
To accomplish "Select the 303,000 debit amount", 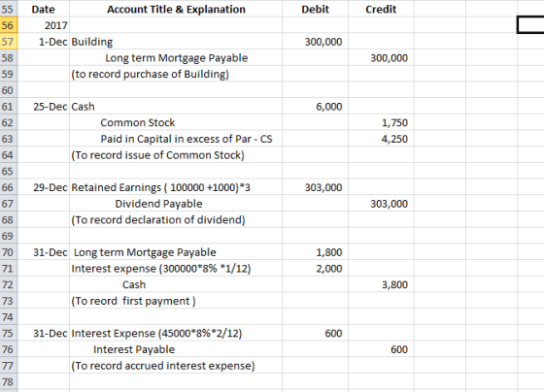I will click(x=315, y=187).
